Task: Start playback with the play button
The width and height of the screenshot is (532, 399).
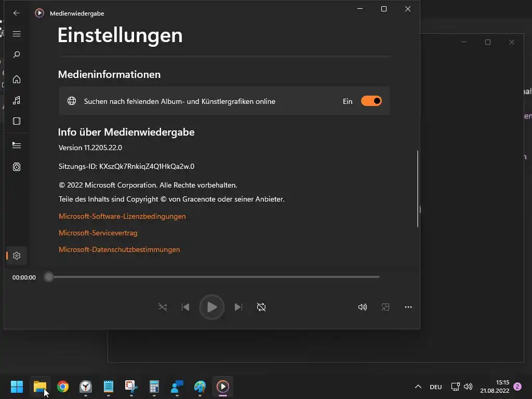Action: click(x=212, y=307)
